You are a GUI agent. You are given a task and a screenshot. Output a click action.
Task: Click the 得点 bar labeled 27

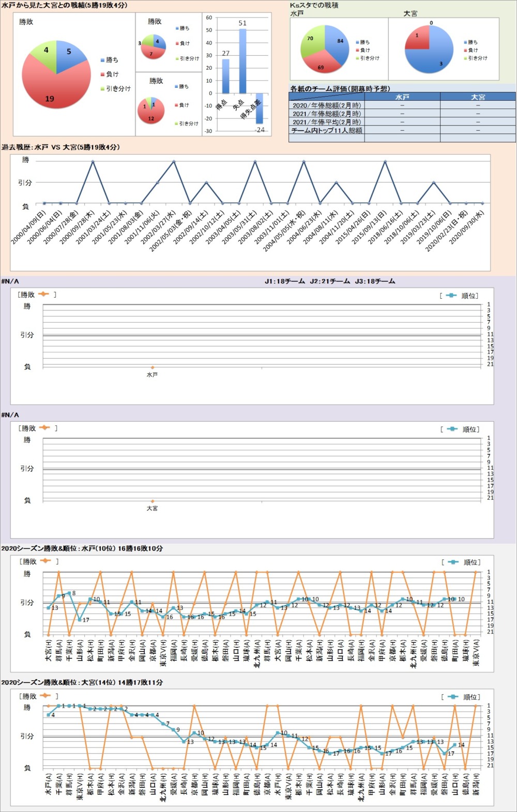(x=225, y=76)
